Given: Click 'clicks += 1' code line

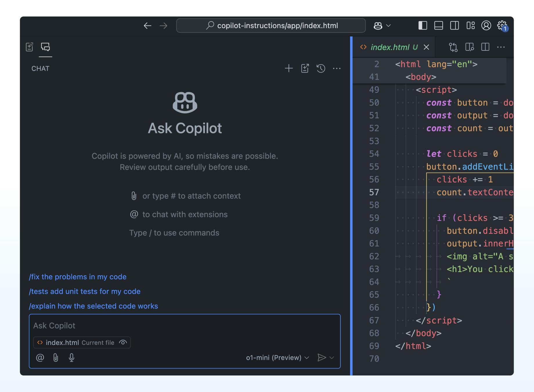Looking at the screenshot, I should (465, 179).
